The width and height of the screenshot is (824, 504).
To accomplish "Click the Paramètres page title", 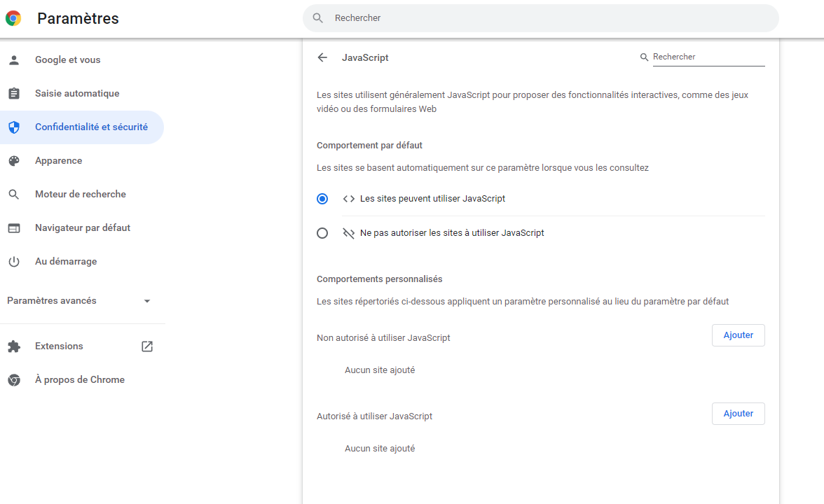I will pos(78,18).
